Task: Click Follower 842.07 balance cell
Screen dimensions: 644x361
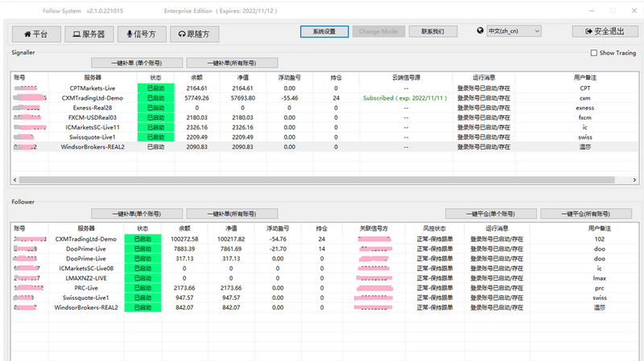Action: click(184, 308)
